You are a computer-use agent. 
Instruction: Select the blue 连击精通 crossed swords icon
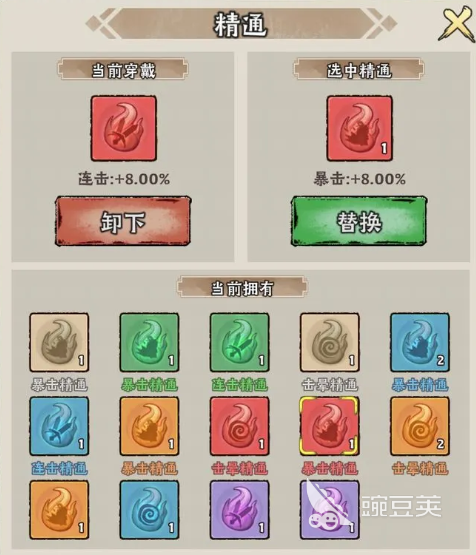(x=59, y=426)
